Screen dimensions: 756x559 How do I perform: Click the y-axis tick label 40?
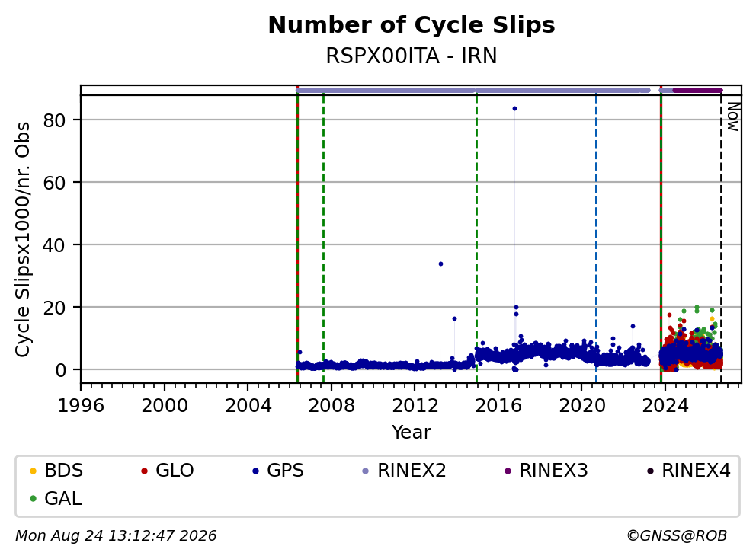(54, 244)
